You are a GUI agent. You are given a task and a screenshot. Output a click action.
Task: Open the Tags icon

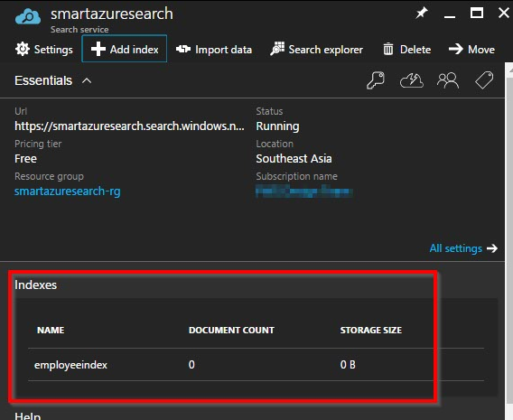click(x=484, y=80)
